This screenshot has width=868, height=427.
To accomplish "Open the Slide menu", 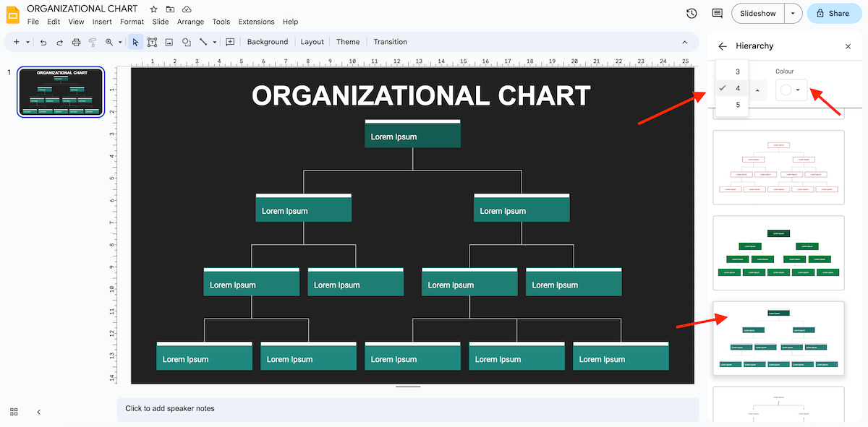I will [x=161, y=22].
